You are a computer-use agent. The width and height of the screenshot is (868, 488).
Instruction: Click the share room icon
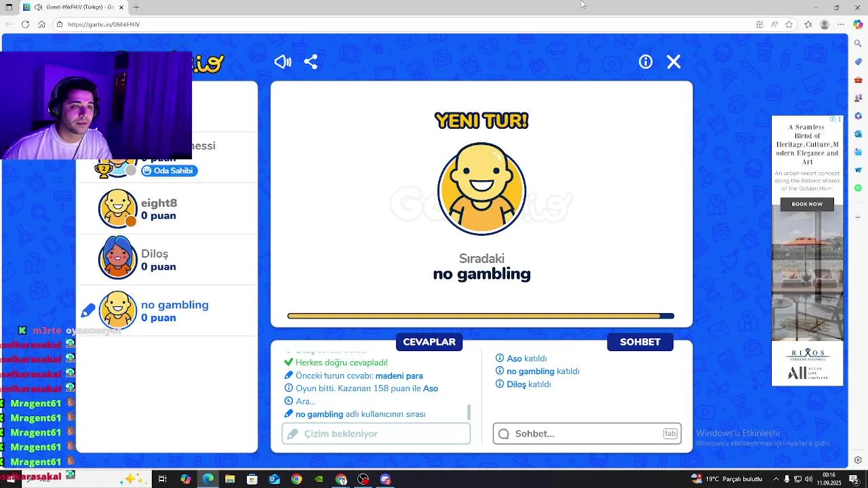[x=311, y=62]
